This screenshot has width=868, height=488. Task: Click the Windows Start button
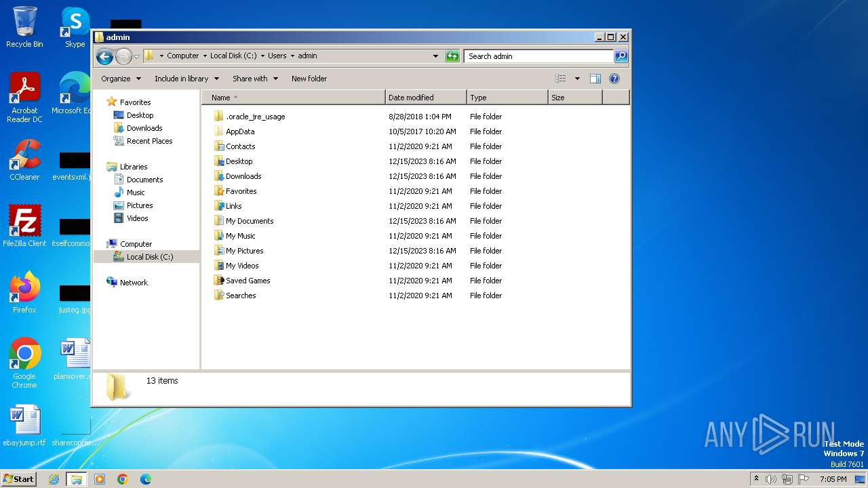click(18, 479)
